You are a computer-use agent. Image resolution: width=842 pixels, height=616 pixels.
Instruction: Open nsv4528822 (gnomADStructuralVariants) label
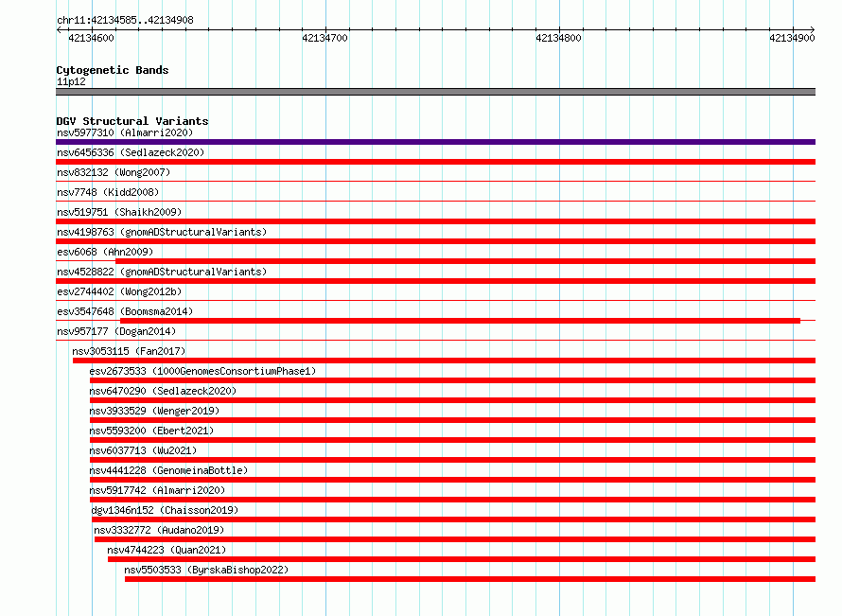click(x=162, y=272)
